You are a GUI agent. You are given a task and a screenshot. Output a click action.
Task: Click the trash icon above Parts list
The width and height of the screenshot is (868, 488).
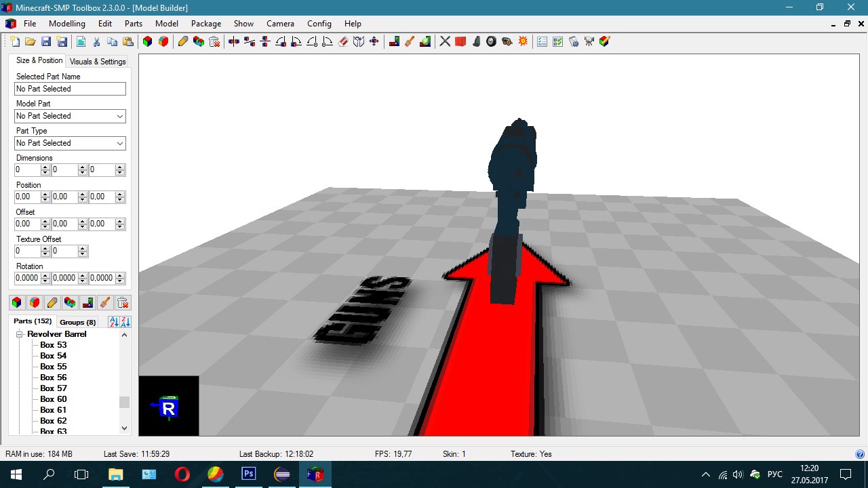[x=123, y=302]
